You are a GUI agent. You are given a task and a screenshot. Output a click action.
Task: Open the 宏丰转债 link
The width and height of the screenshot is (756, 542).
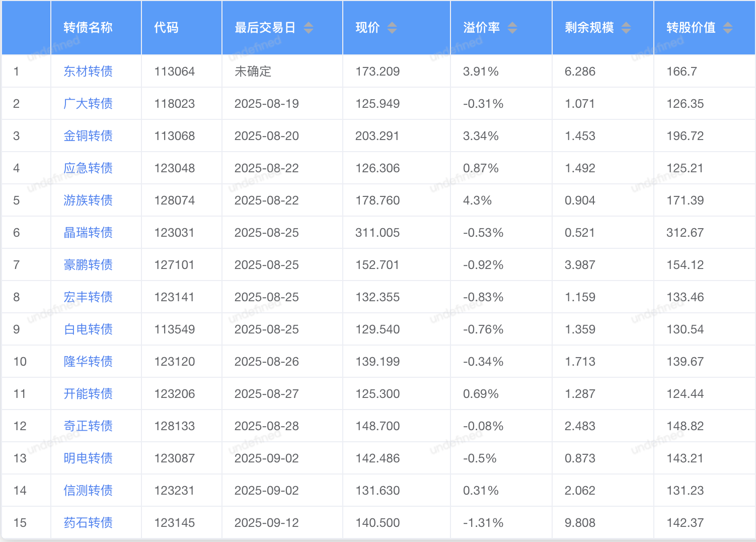point(88,297)
